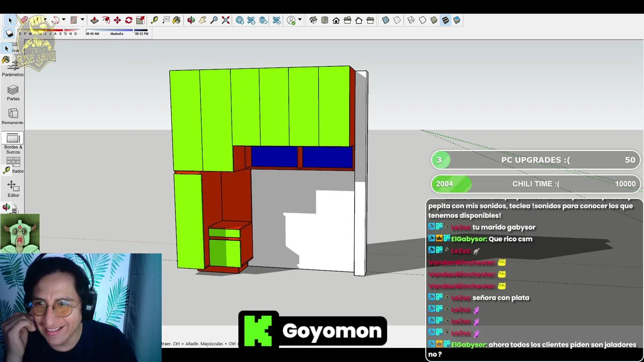The width and height of the screenshot is (644, 362).
Task: Select the Tape Measure tool
Action: (154, 20)
